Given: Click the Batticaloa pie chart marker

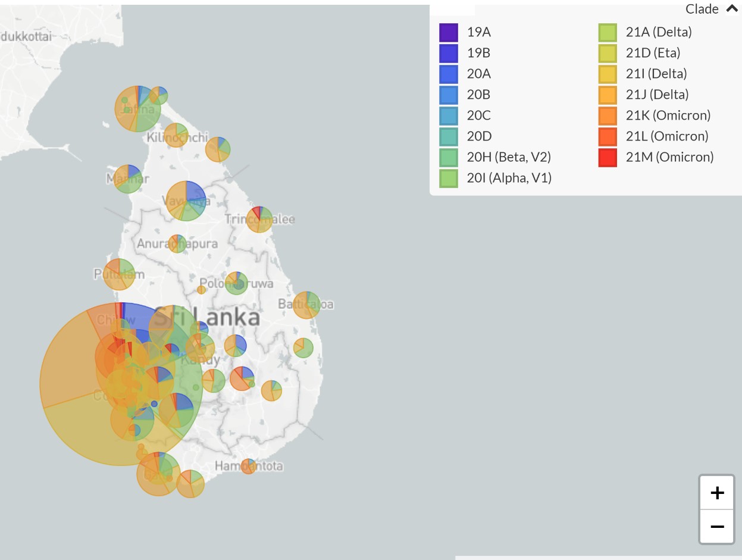Looking at the screenshot, I should [306, 305].
